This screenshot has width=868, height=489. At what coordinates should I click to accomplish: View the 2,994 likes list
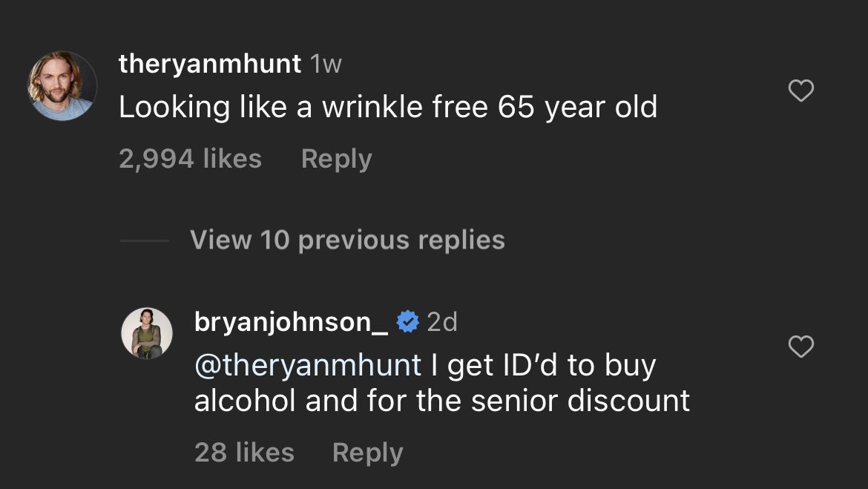(190, 159)
